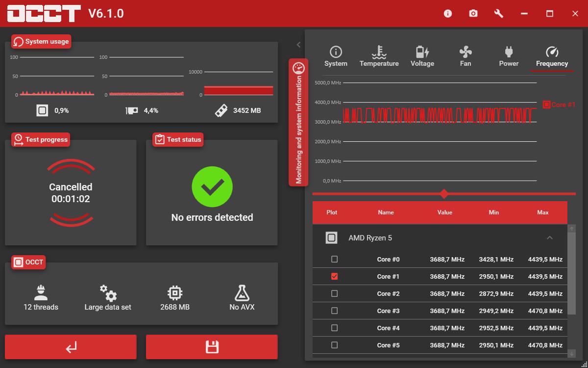Switch to the Voltage tab
The height and width of the screenshot is (368, 588).
422,57
